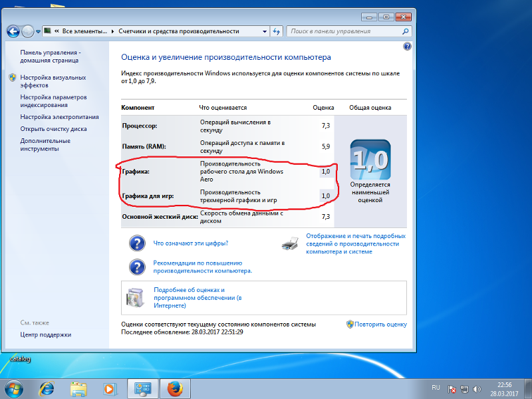Click the RU language indicator
532x399 pixels.
pos(436,388)
